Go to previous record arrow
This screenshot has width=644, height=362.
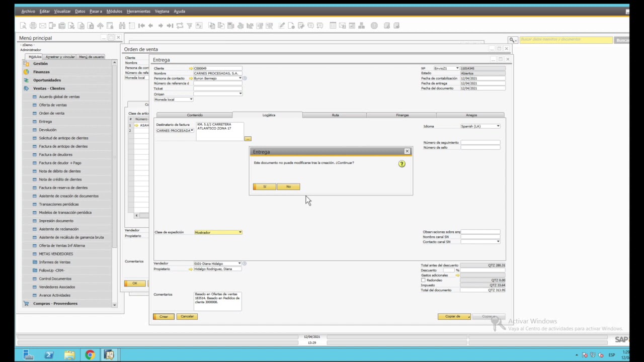tap(150, 26)
